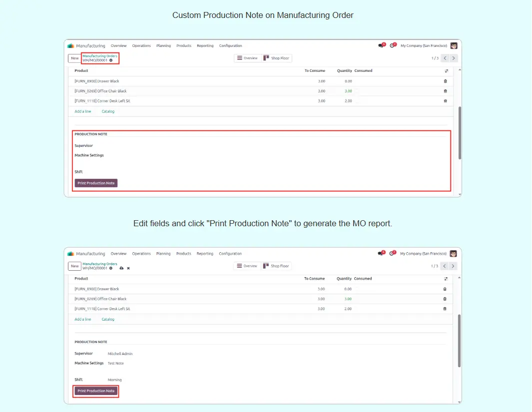The image size is (532, 412).
Task: Click the Machine Settings field with Test Note
Action: [x=116, y=364]
